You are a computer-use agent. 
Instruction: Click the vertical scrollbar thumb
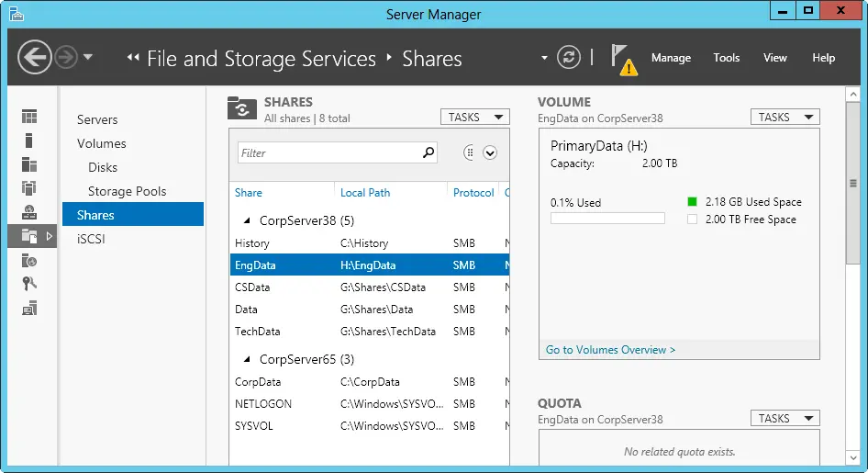coord(853,184)
